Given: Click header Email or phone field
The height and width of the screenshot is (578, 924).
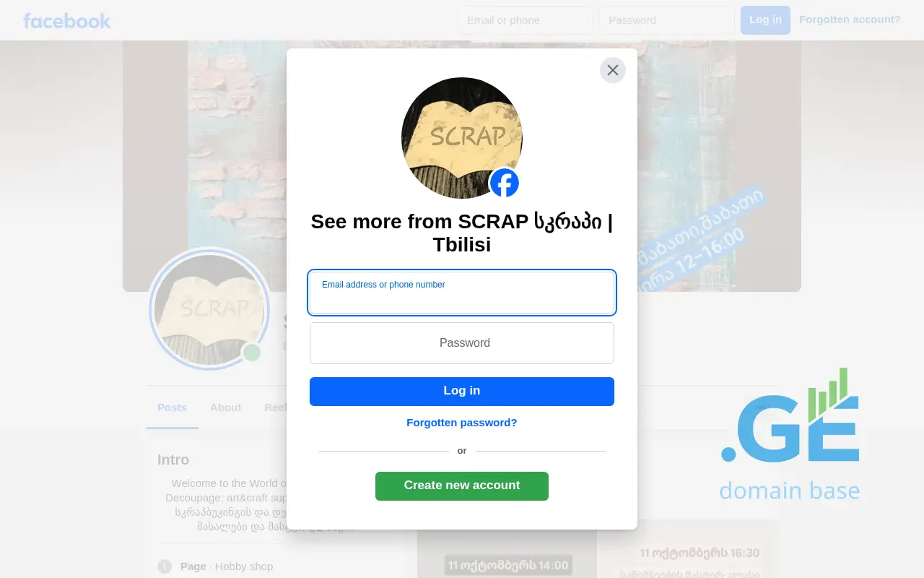Looking at the screenshot, I should pos(526,20).
